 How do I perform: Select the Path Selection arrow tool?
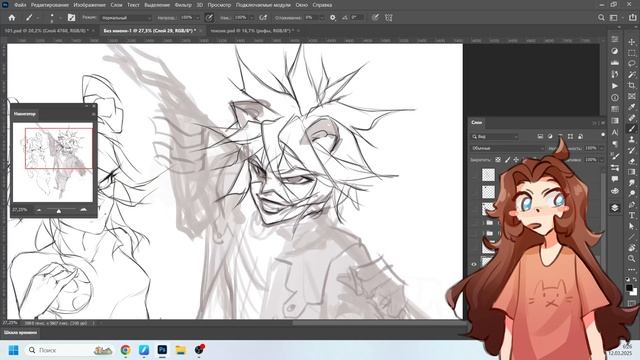[x=631, y=226]
